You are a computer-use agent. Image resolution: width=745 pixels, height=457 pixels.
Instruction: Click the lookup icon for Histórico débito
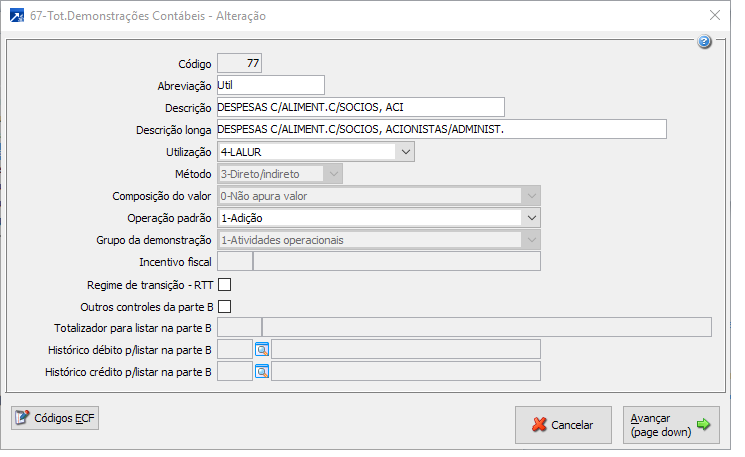click(x=262, y=349)
